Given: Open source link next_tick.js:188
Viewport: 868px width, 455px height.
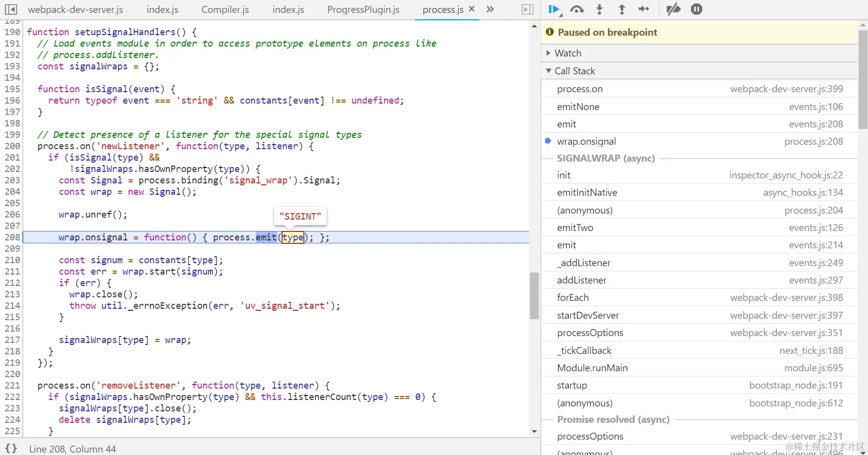Looking at the screenshot, I should [811, 350].
